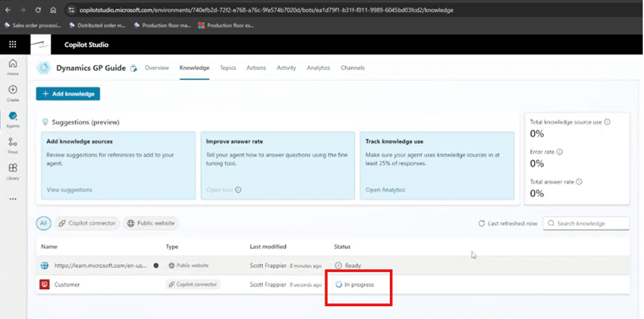Open the Distributed order bookmark

(x=97, y=25)
